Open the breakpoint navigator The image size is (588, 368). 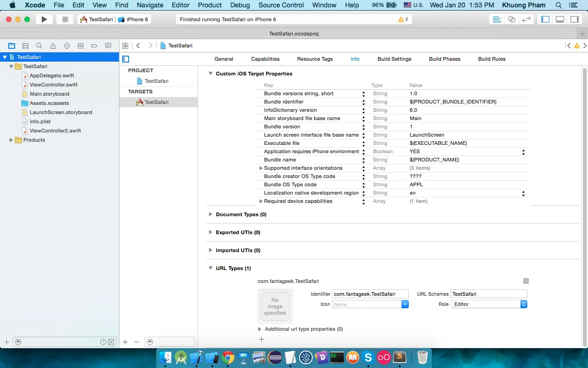pos(95,46)
